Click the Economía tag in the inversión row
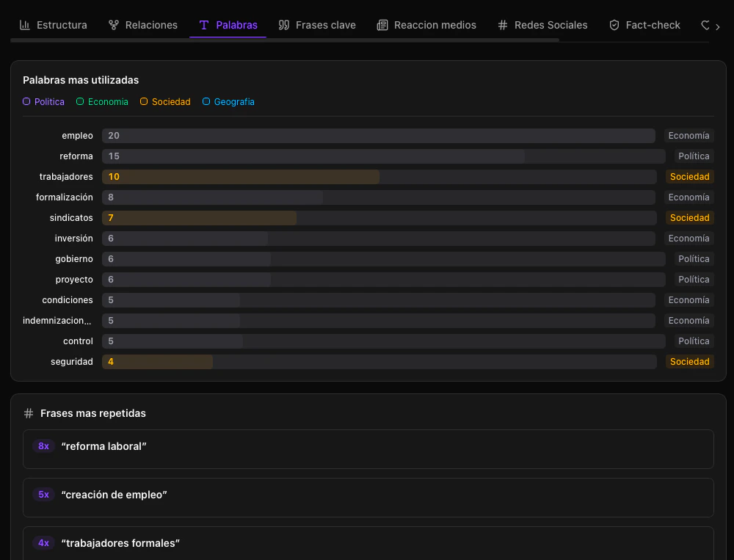 tap(688, 239)
